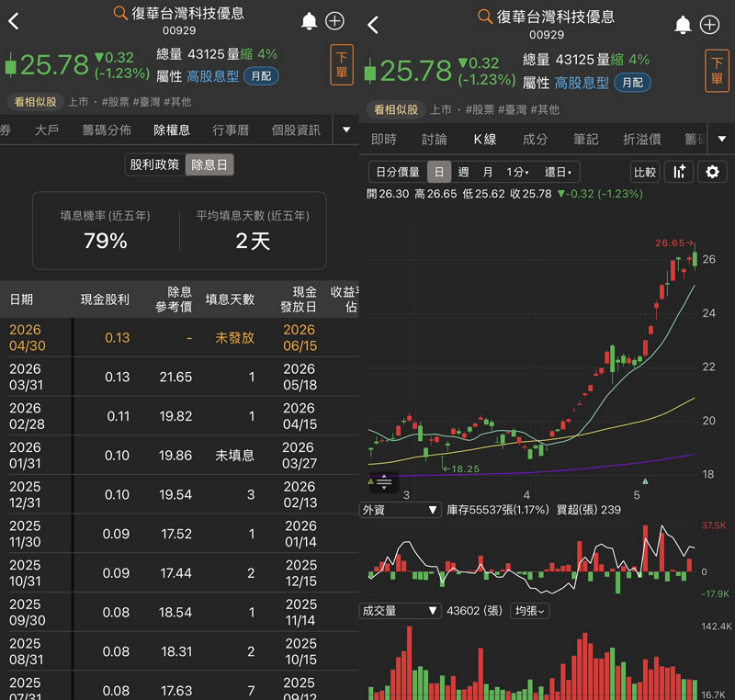Open 比較 compare button

pyautogui.click(x=645, y=172)
